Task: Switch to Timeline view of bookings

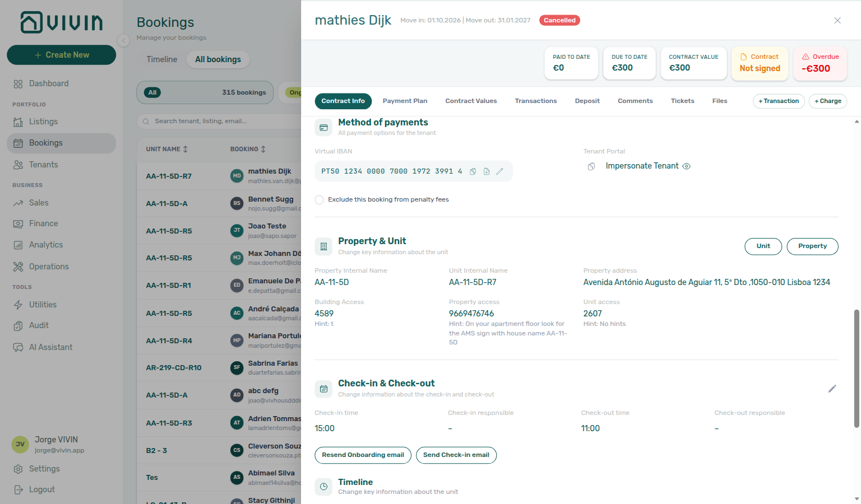Action: pos(162,59)
